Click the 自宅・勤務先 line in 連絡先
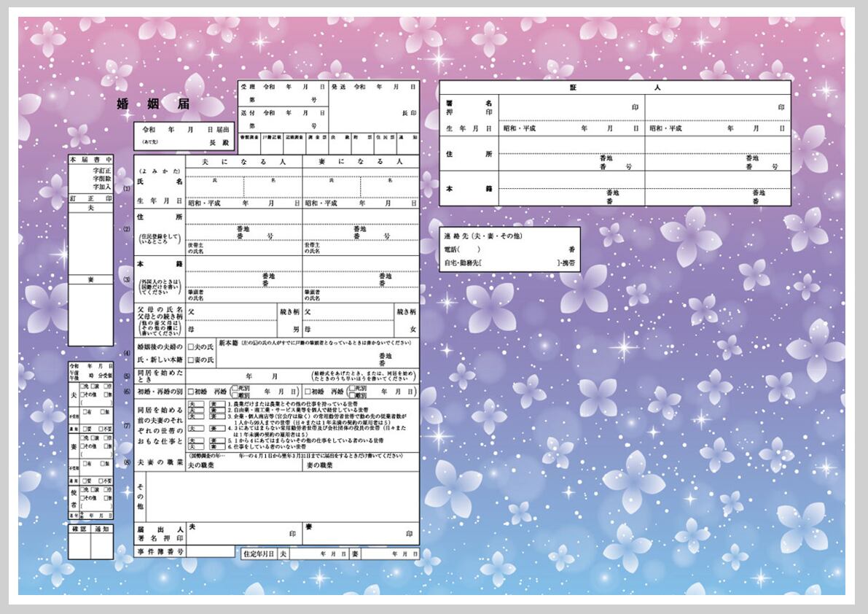This screenshot has width=868, height=614. tap(509, 263)
